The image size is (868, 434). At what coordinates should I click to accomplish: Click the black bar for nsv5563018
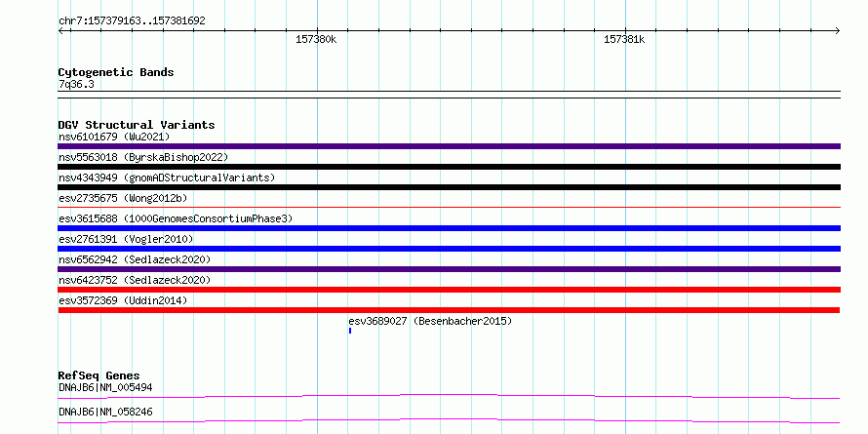click(x=449, y=167)
